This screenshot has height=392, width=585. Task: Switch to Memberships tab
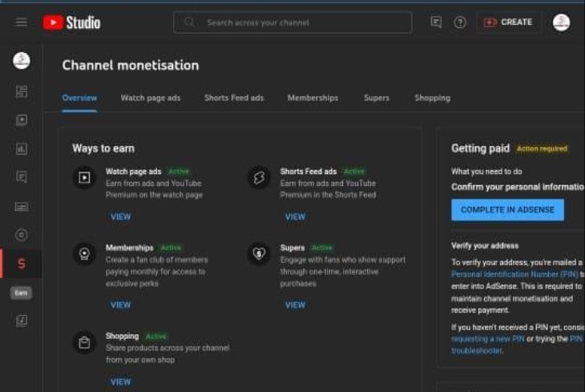click(x=313, y=98)
